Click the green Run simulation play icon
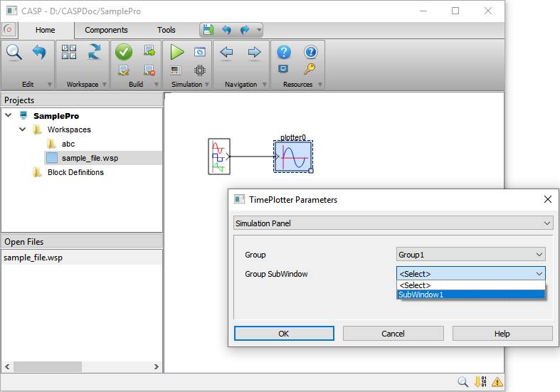 [x=177, y=52]
